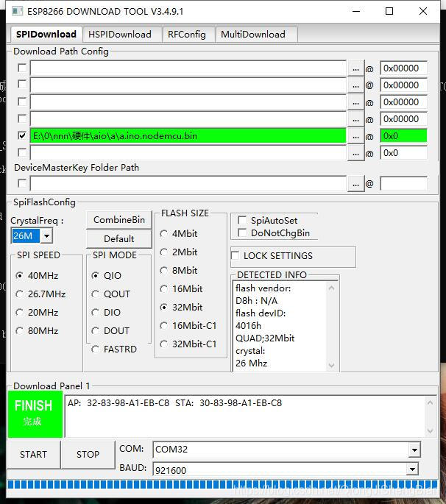
Task: Click the first row 0x00000 address field
Action: pos(403,68)
